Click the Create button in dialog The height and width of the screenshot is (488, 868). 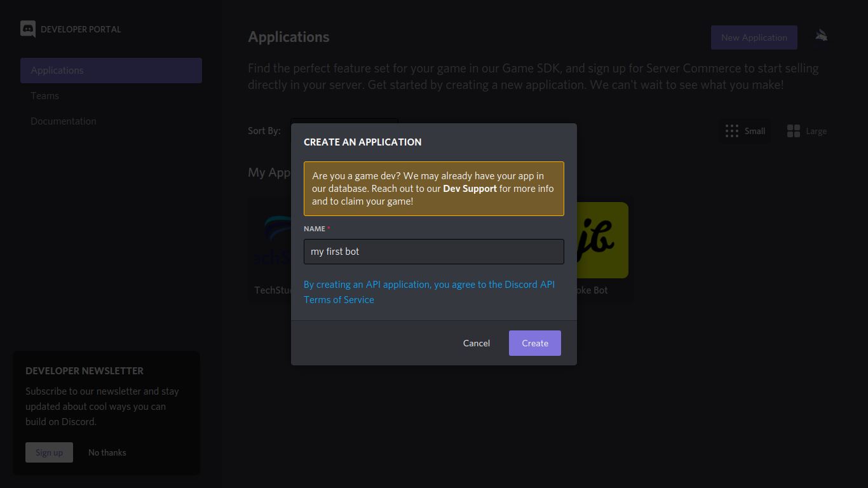(535, 343)
